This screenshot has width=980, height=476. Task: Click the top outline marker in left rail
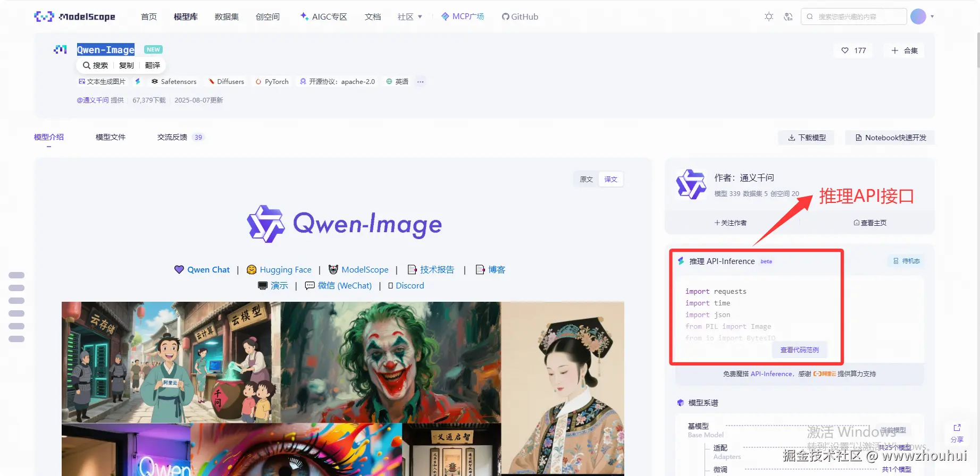(x=16, y=275)
